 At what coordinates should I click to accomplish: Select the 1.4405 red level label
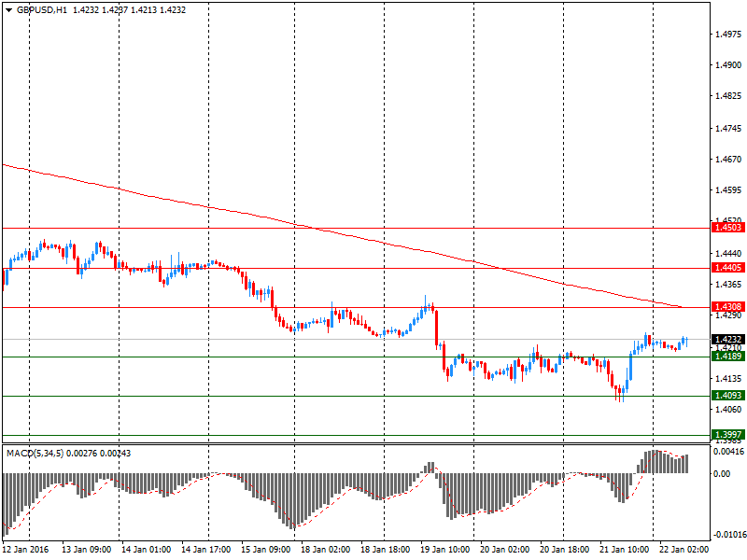coord(728,268)
